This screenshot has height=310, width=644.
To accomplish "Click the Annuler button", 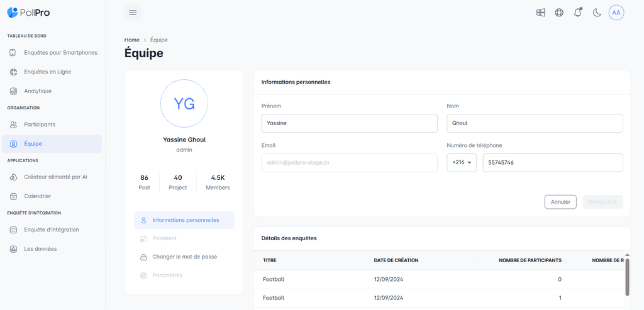I will (x=560, y=202).
